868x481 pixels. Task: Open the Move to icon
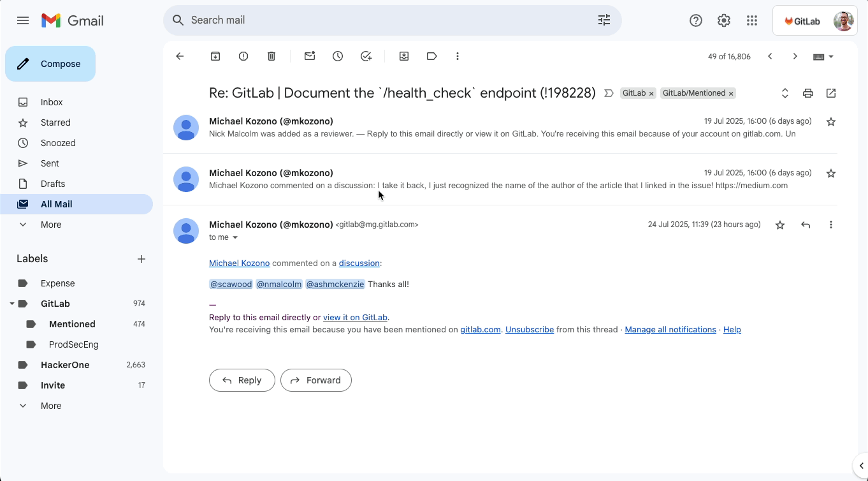(x=404, y=56)
